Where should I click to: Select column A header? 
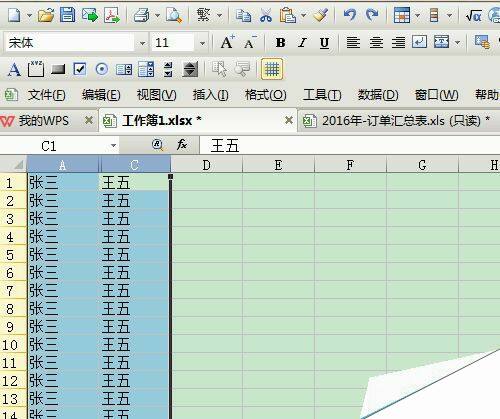pos(63,165)
